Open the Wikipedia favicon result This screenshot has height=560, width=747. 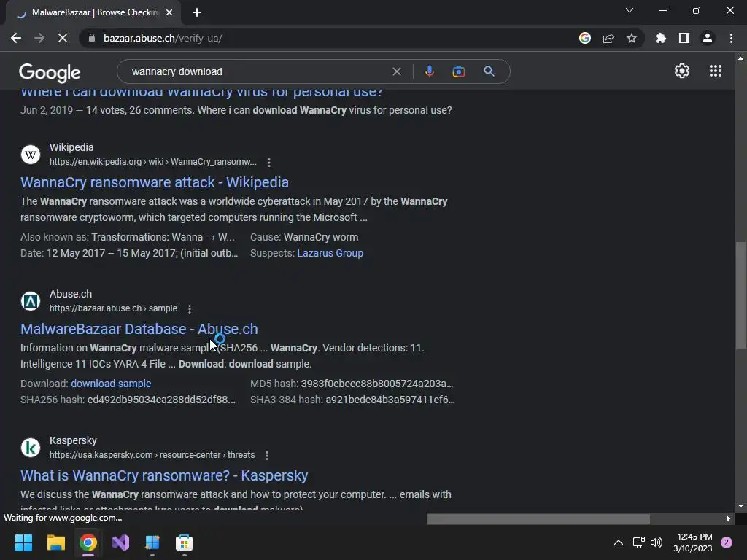[31, 155]
